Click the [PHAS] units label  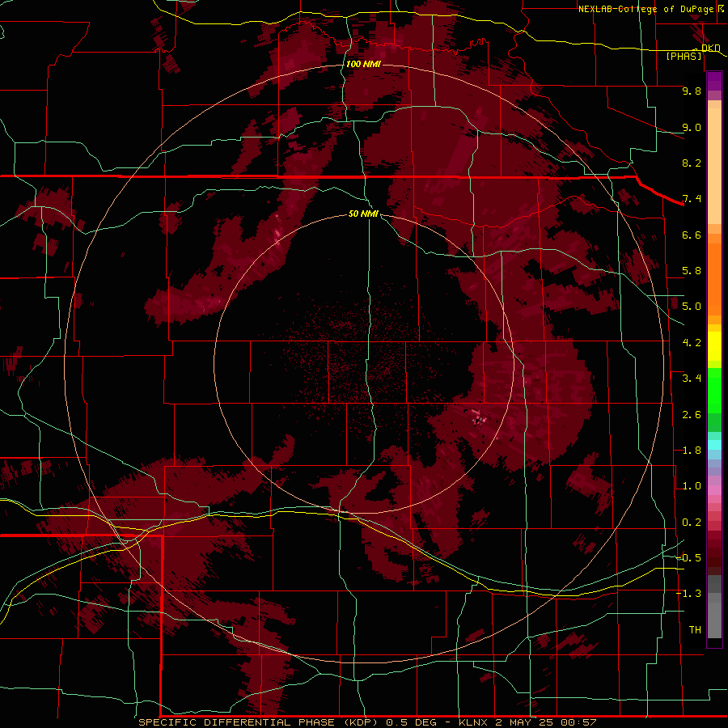point(684,56)
